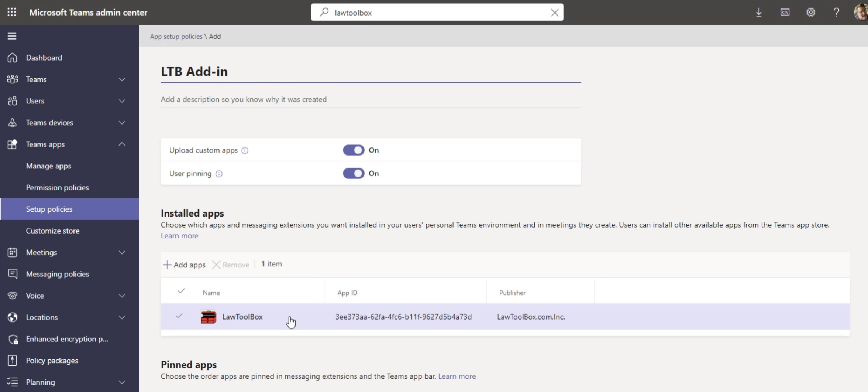868x392 pixels.
Task: Open Learn more link under Installed apps
Action: point(179,236)
